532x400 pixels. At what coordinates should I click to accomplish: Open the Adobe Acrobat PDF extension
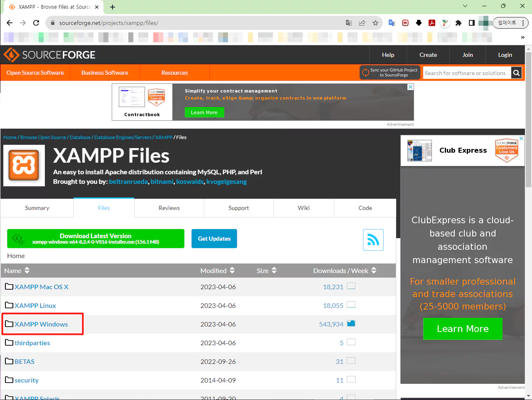[432, 23]
